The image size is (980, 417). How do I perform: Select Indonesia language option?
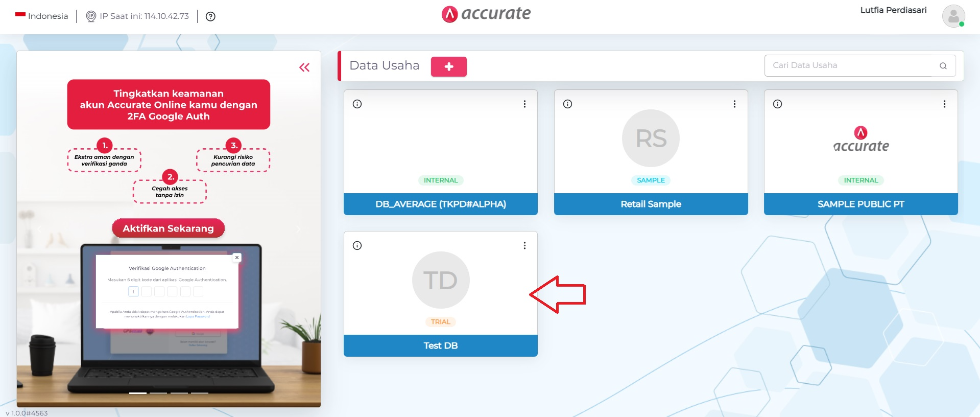click(41, 16)
